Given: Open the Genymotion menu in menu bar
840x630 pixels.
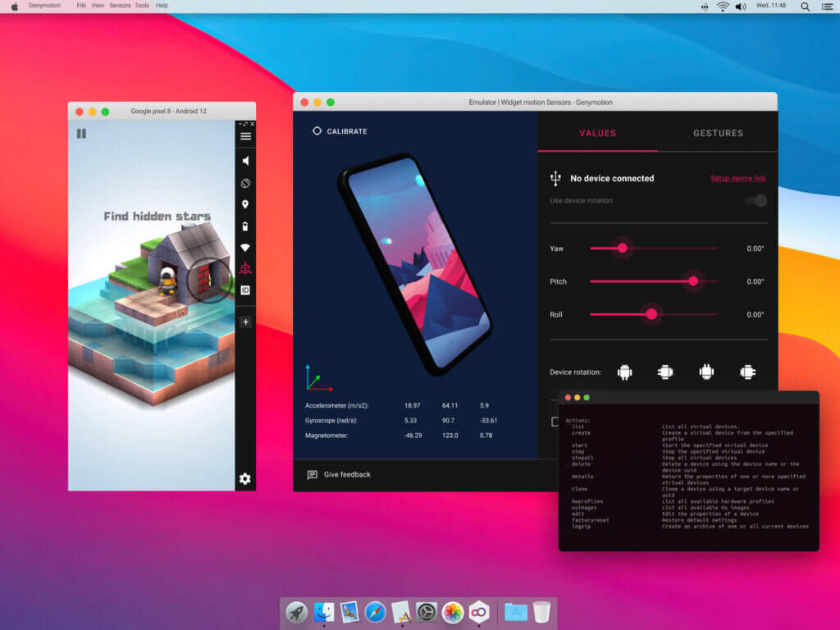Looking at the screenshot, I should tap(44, 6).
